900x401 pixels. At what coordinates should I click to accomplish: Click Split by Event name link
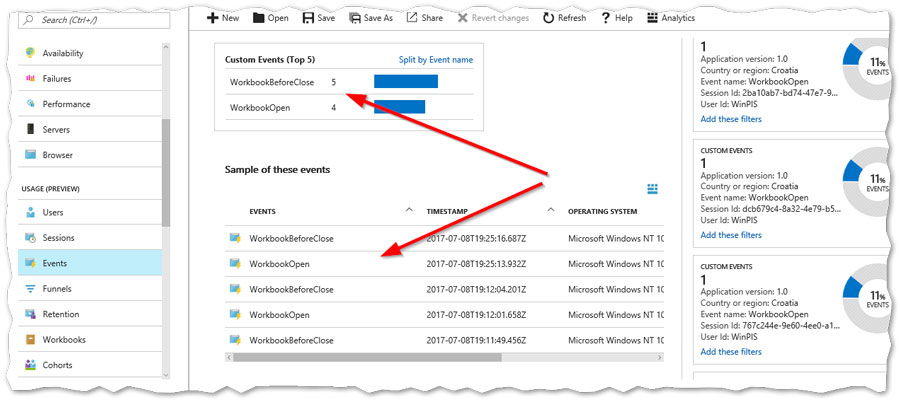(436, 60)
